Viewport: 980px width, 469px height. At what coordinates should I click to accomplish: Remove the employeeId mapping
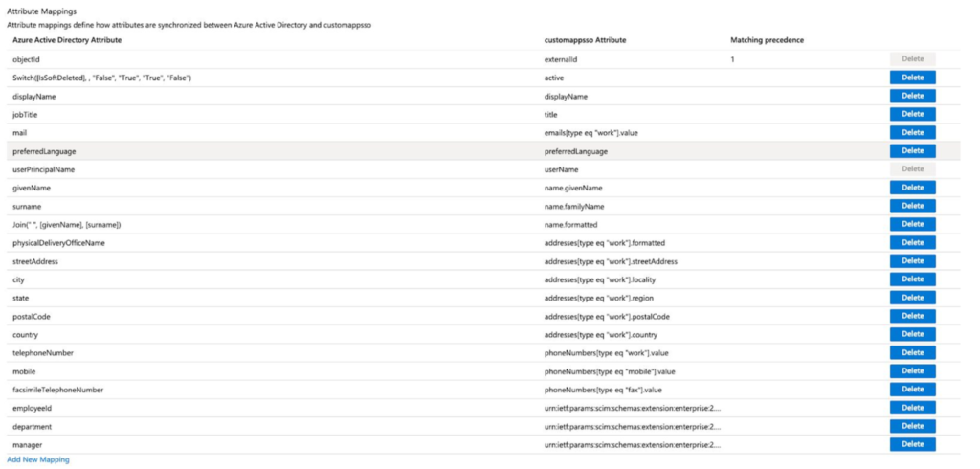coord(912,408)
